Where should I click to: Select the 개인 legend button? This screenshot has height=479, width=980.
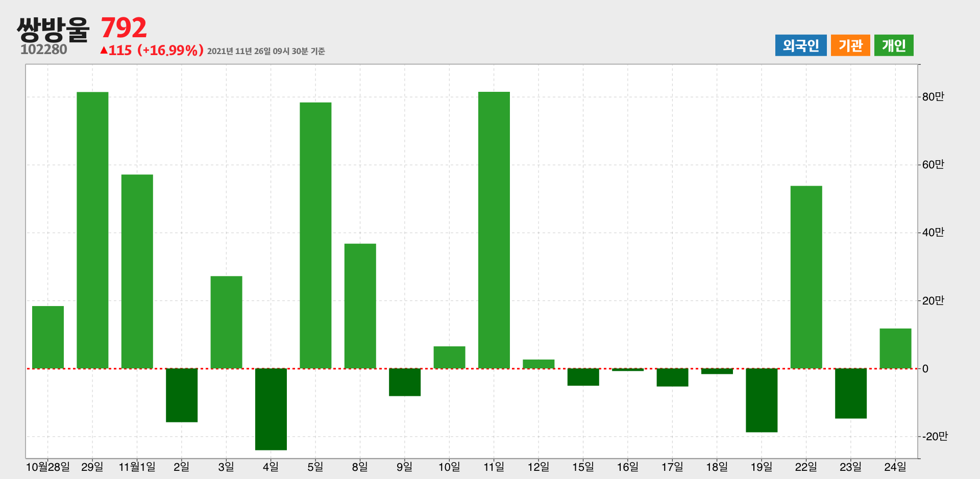(894, 45)
